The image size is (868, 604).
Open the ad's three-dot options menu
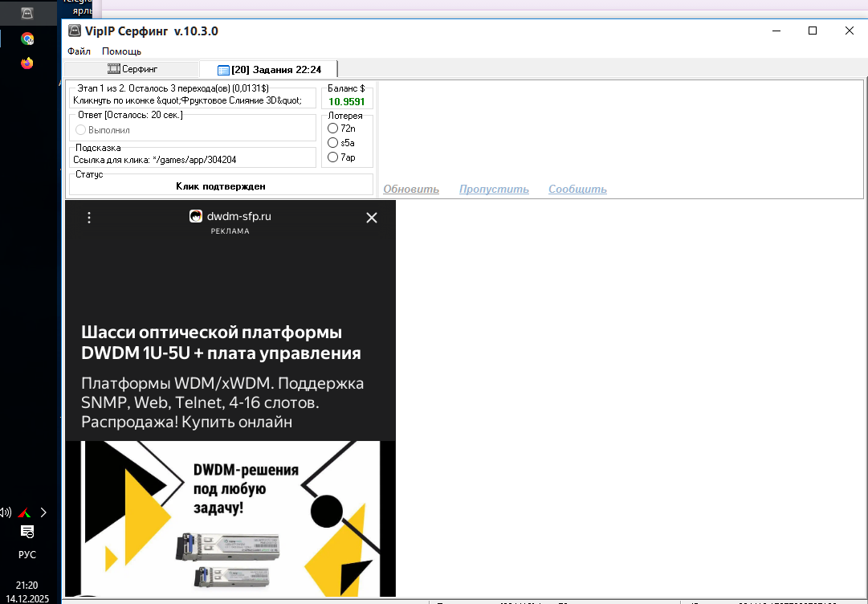click(89, 218)
